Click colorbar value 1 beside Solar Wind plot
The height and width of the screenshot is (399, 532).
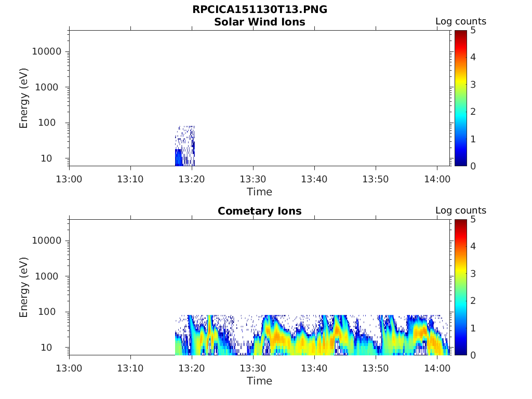click(x=473, y=139)
